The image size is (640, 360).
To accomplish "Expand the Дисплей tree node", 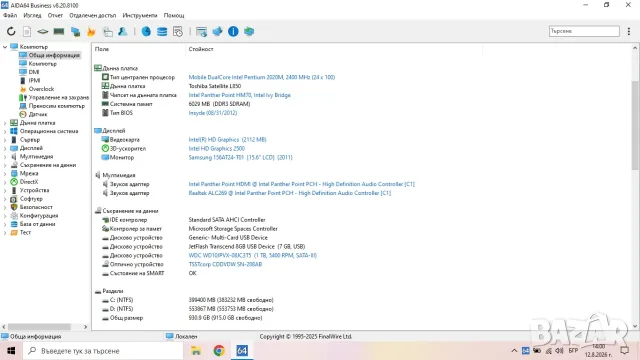I will (5, 148).
